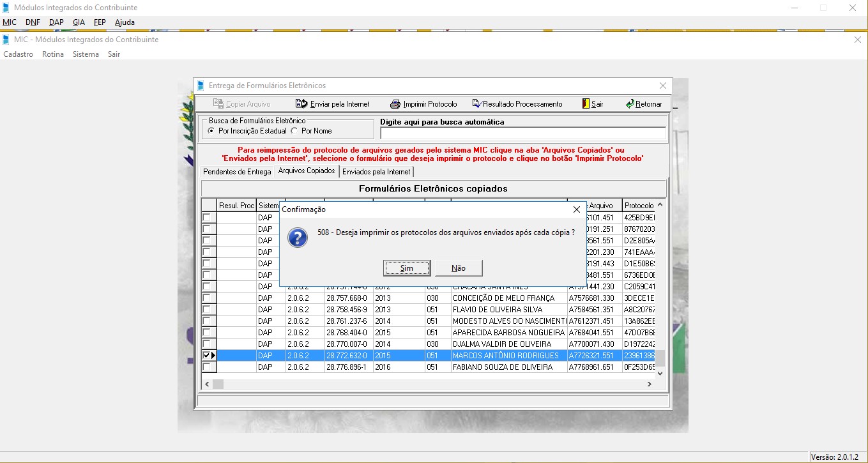Image resolution: width=868 pixels, height=463 pixels.
Task: Click file name A7768961.651
Action: pos(591,367)
